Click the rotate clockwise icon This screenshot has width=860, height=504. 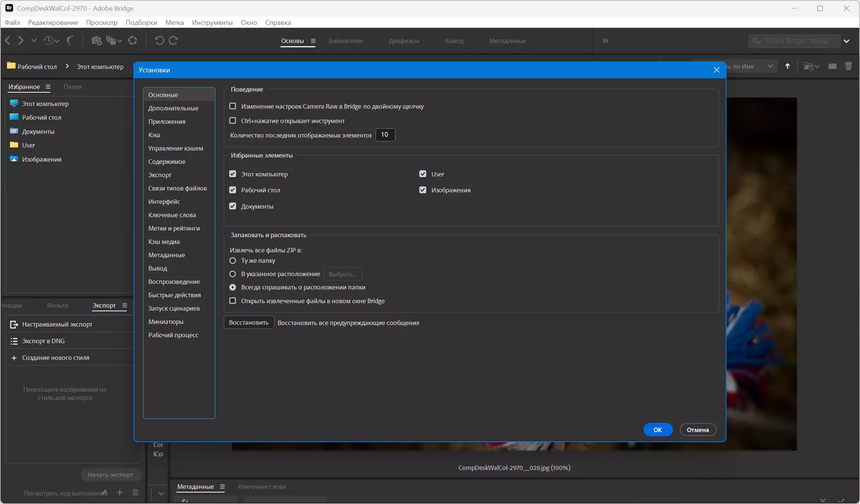[x=173, y=41]
